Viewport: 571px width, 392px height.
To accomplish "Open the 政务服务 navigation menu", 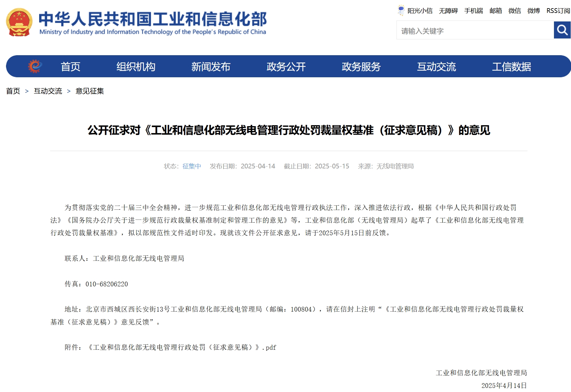I will (361, 67).
